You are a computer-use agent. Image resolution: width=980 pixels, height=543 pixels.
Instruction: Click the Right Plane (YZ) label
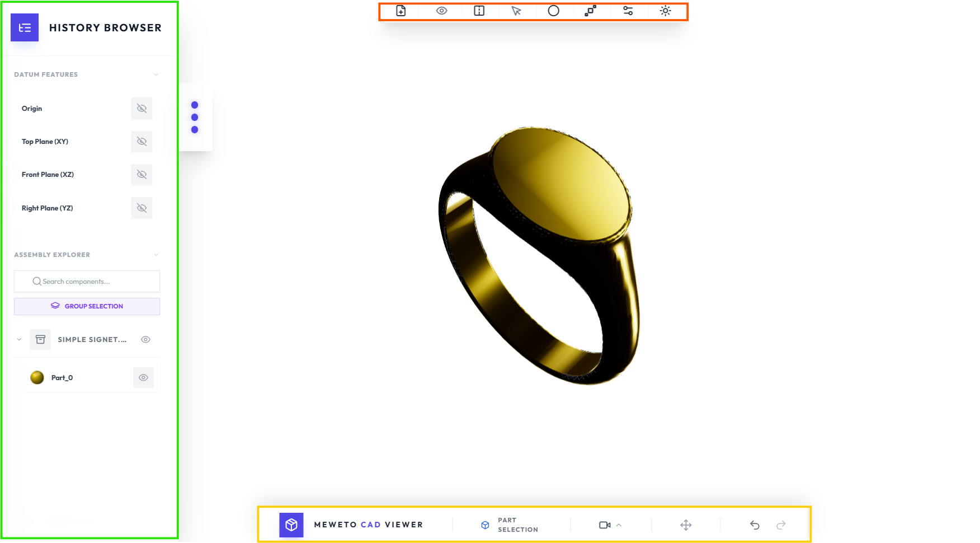click(47, 208)
